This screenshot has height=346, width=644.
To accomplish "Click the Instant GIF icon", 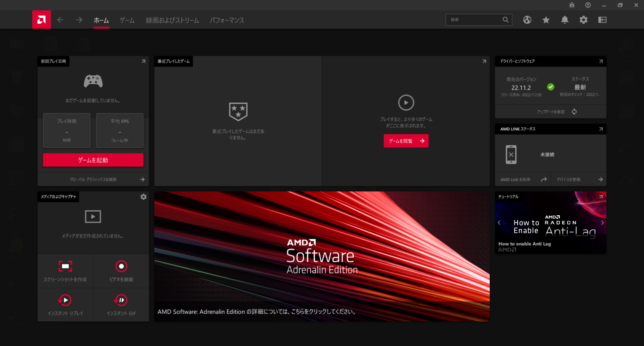I will click(121, 300).
